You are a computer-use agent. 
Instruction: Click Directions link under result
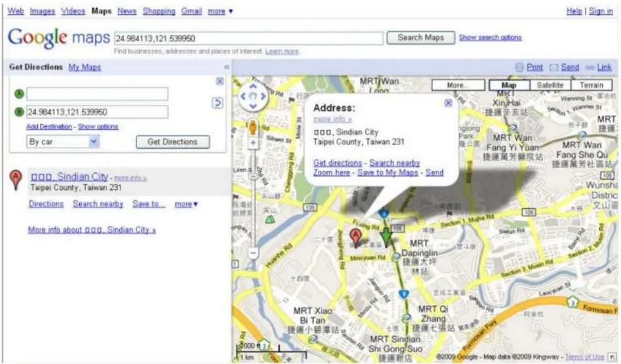pos(46,204)
